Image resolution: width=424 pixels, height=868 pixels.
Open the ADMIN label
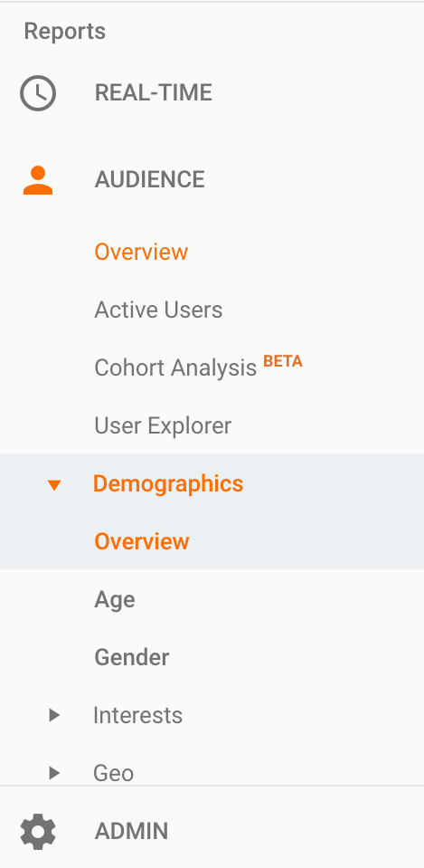click(131, 832)
